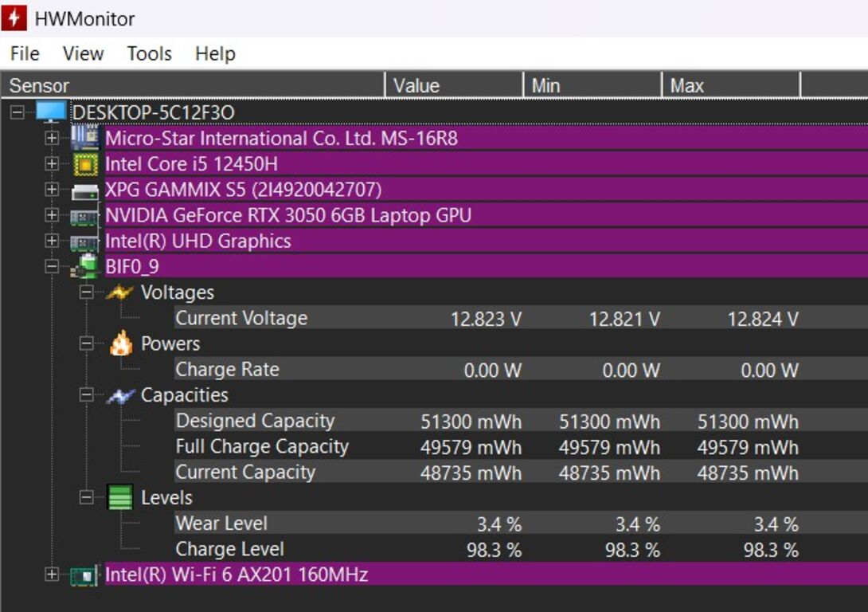Select the Current Capacity sensor row
This screenshot has width=868, height=612.
pyautogui.click(x=521, y=472)
